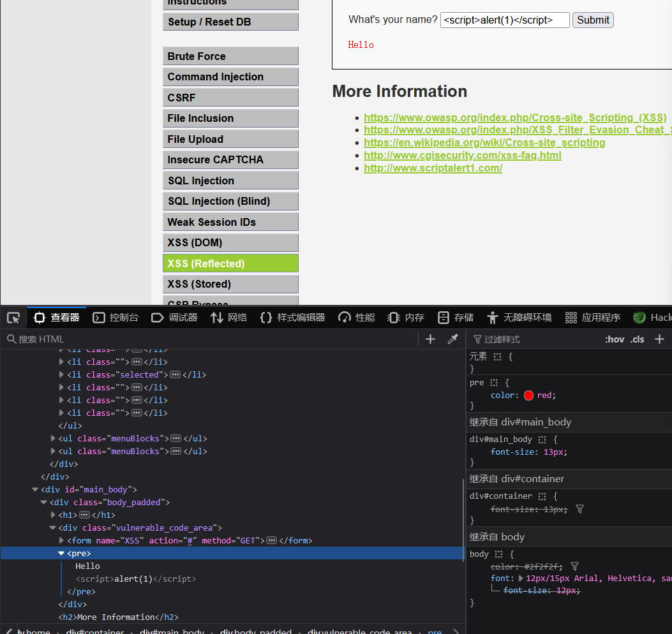Collapse the div class body_padded node
The image size is (672, 634).
43,502
